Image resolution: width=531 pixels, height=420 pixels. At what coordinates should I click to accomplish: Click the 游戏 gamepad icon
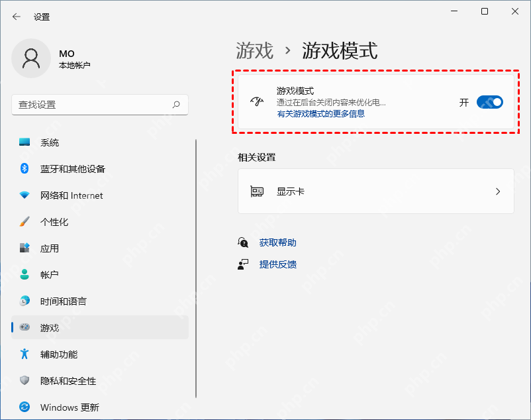tap(24, 327)
